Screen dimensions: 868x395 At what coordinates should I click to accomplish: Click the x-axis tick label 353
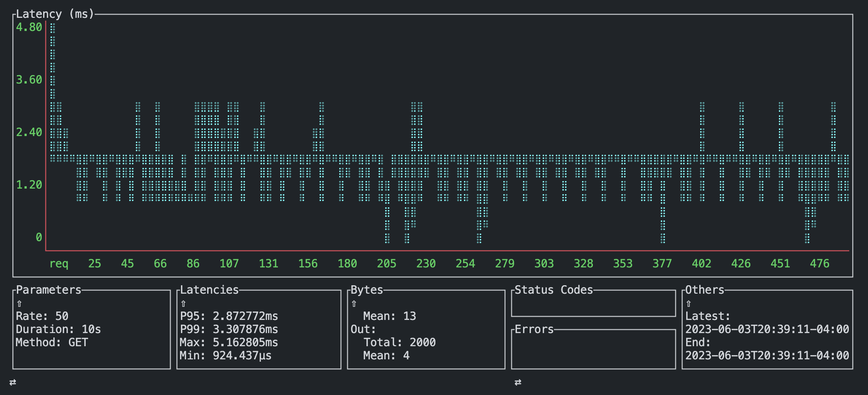pos(623,264)
